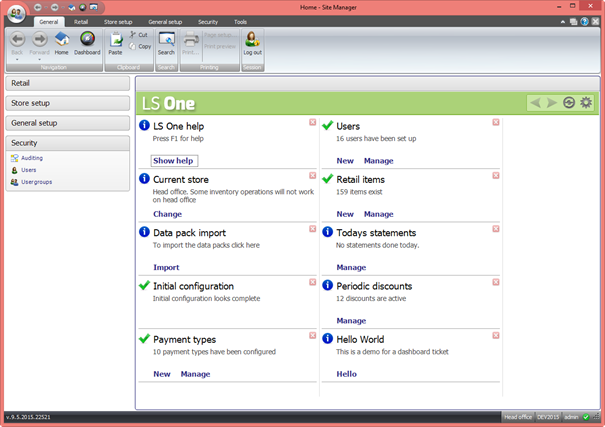Open the Forward button history dropdown
Viewport: 605px width, 427px height.
pos(39,59)
